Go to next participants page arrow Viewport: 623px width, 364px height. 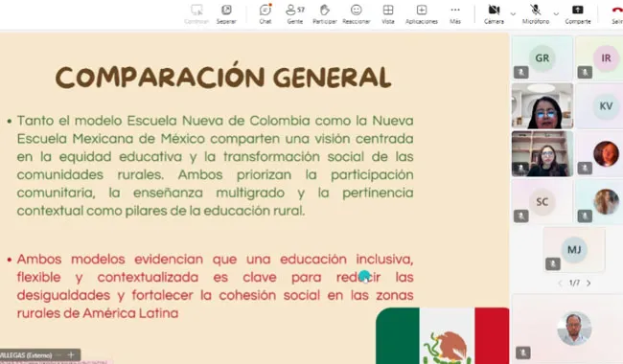[588, 283]
